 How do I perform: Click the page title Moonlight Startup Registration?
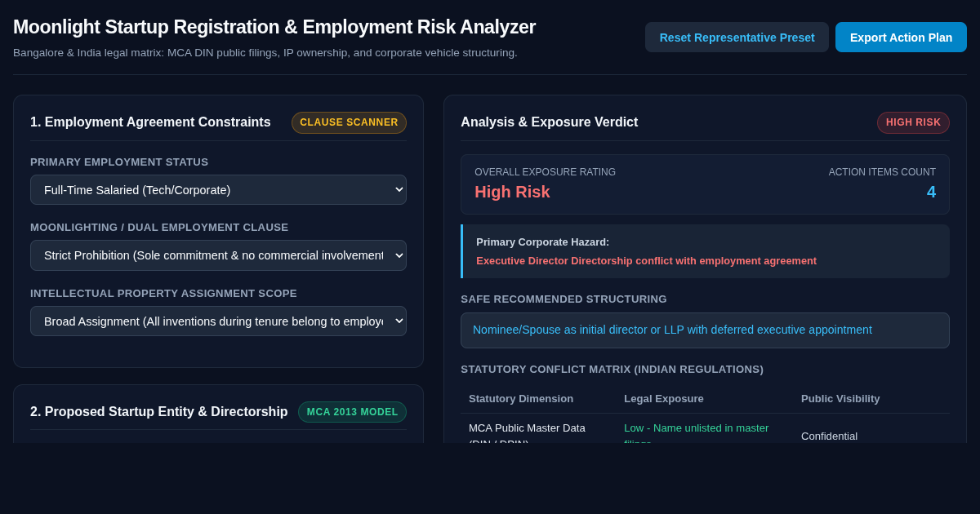pyautogui.click(x=274, y=27)
